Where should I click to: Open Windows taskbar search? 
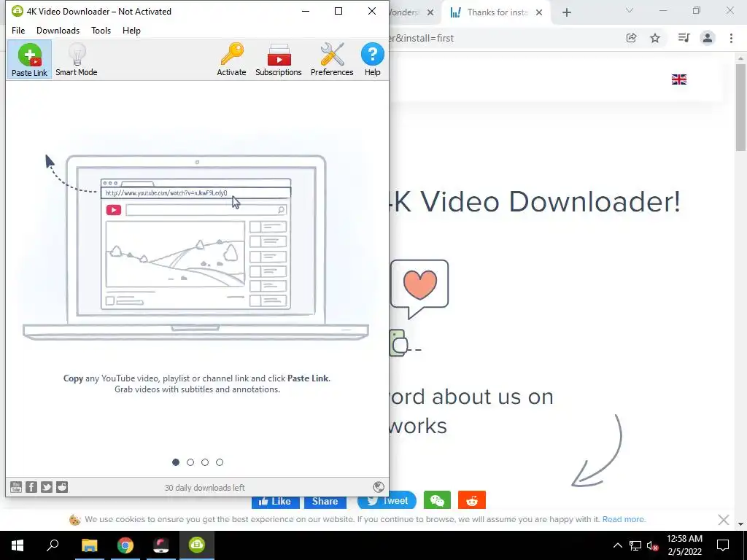tap(53, 545)
